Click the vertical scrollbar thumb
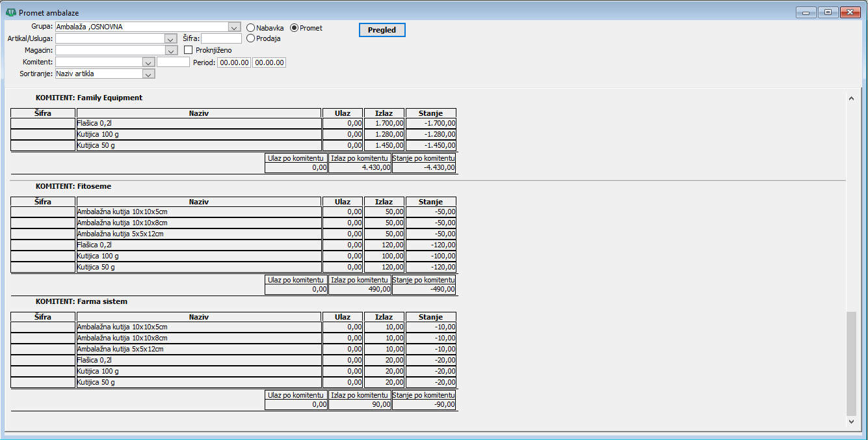This screenshot has height=440, width=868. pyautogui.click(x=851, y=363)
